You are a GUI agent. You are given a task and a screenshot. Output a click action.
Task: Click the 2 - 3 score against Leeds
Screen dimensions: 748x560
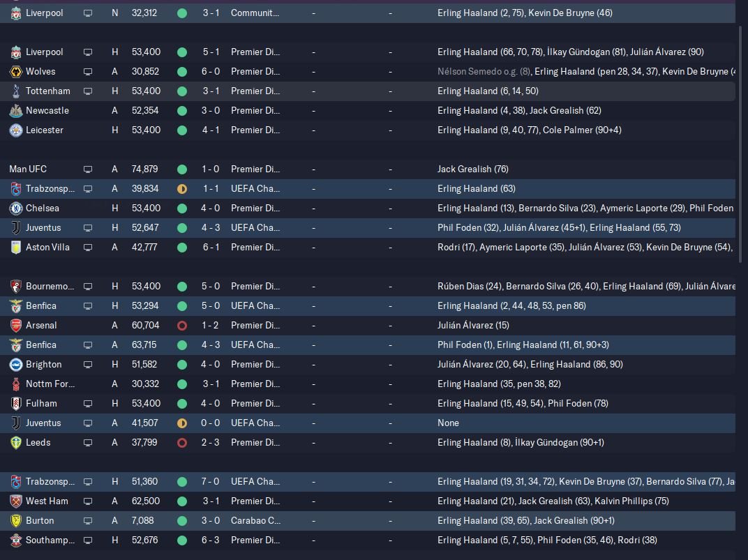coord(211,443)
